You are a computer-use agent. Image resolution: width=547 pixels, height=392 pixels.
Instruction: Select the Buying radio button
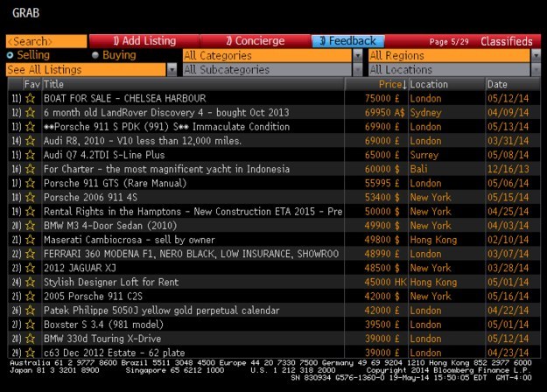pos(95,55)
